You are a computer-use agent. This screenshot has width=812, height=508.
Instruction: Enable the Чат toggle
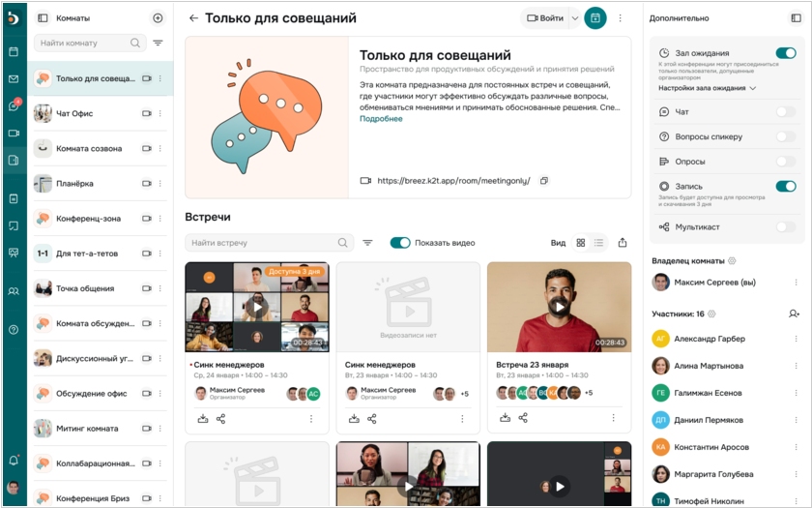pyautogui.click(x=785, y=112)
